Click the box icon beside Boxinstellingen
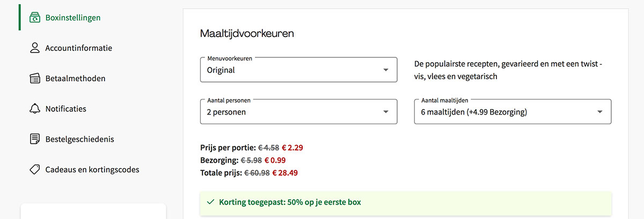The height and width of the screenshot is (219, 644). tap(35, 18)
